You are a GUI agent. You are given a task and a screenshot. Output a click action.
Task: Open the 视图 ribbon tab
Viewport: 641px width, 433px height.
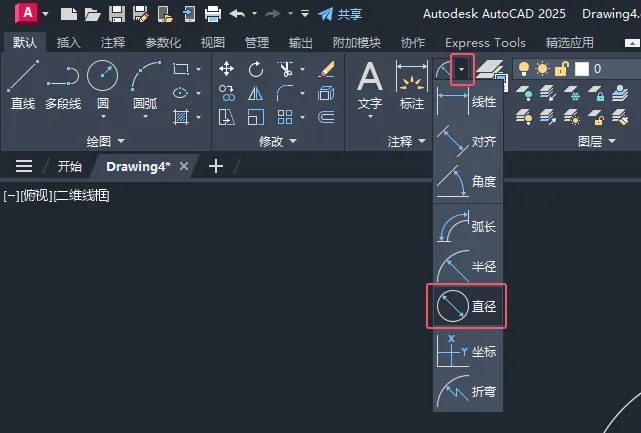[213, 42]
